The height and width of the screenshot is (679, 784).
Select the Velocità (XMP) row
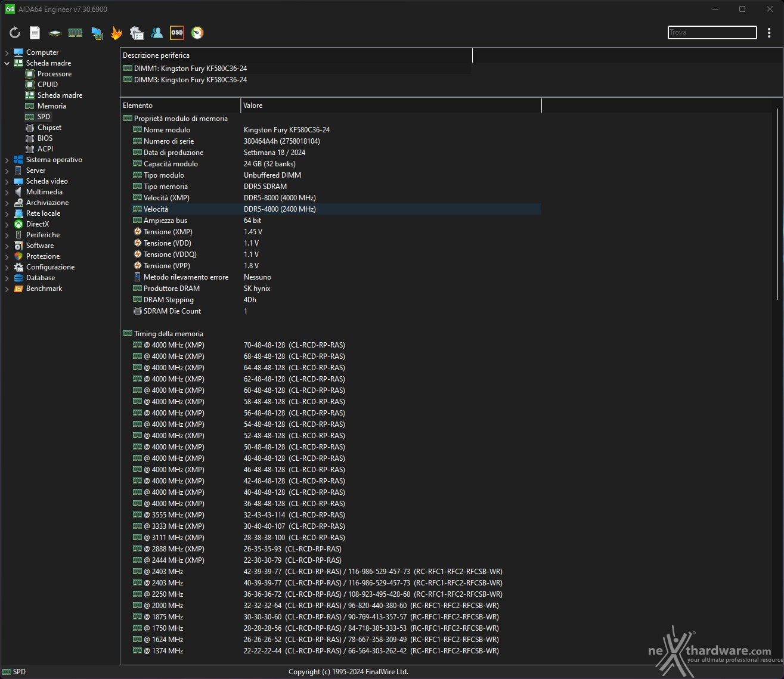point(336,198)
